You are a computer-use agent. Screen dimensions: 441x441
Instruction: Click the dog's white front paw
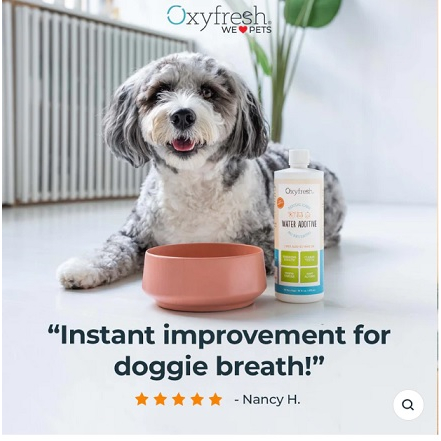tap(78, 273)
